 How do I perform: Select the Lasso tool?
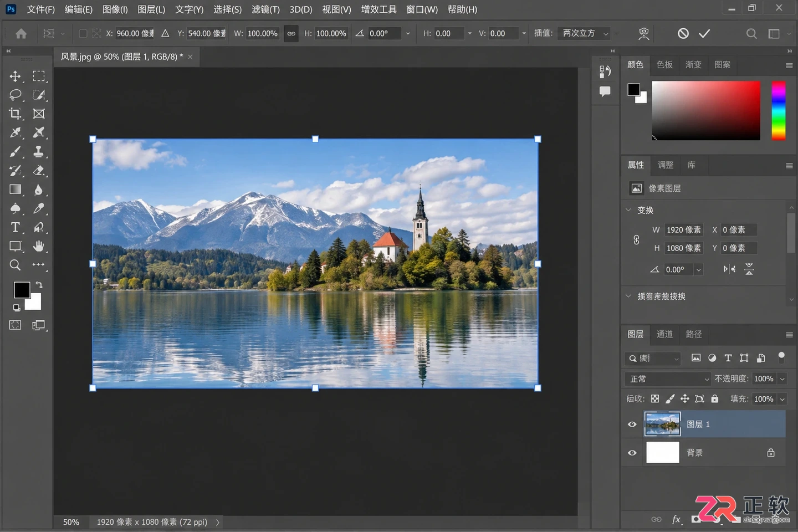coord(16,95)
